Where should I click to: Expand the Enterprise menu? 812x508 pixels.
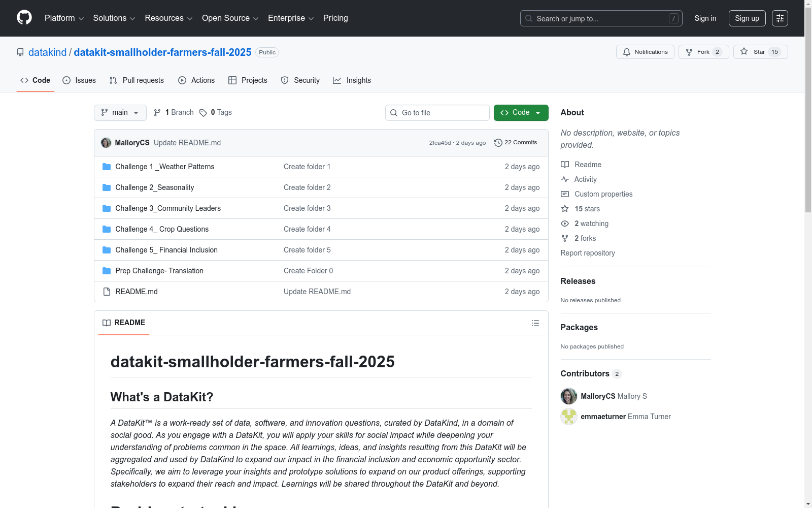291,18
